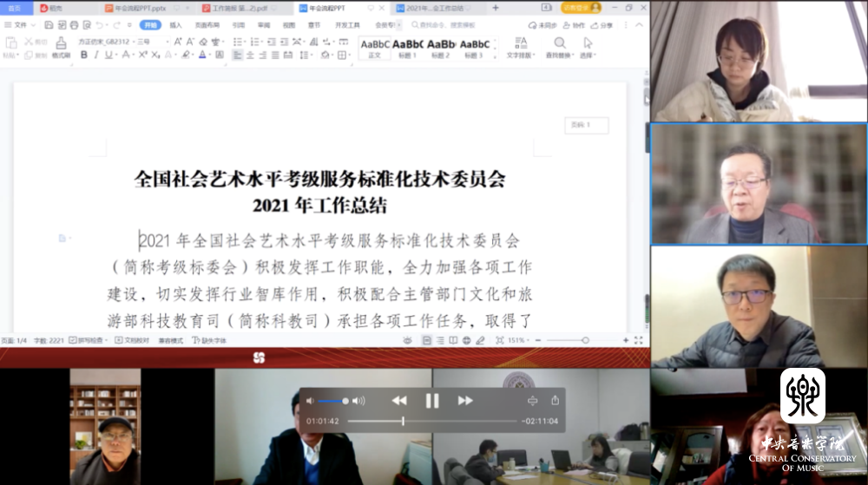Toggle italic formatting

[x=96, y=55]
